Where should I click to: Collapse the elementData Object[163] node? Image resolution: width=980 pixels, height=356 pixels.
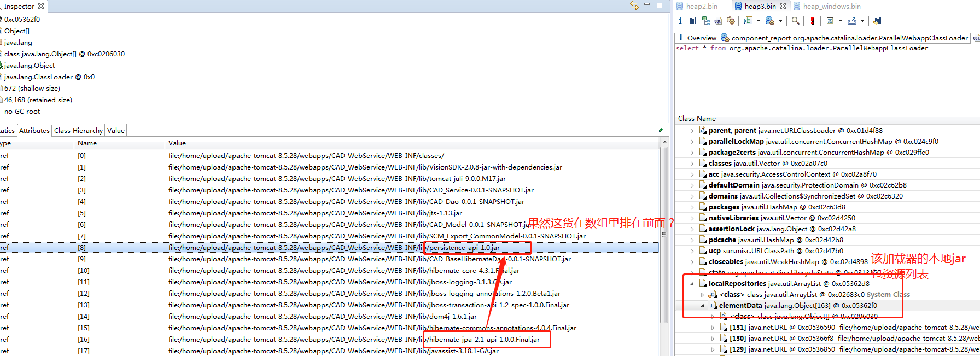point(702,306)
